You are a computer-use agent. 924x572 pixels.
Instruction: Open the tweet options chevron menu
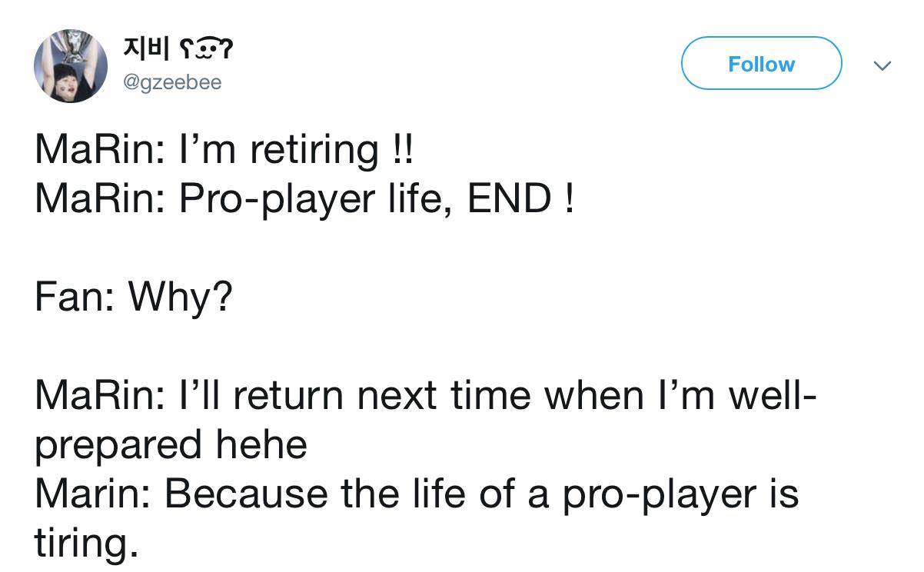pos(883,66)
